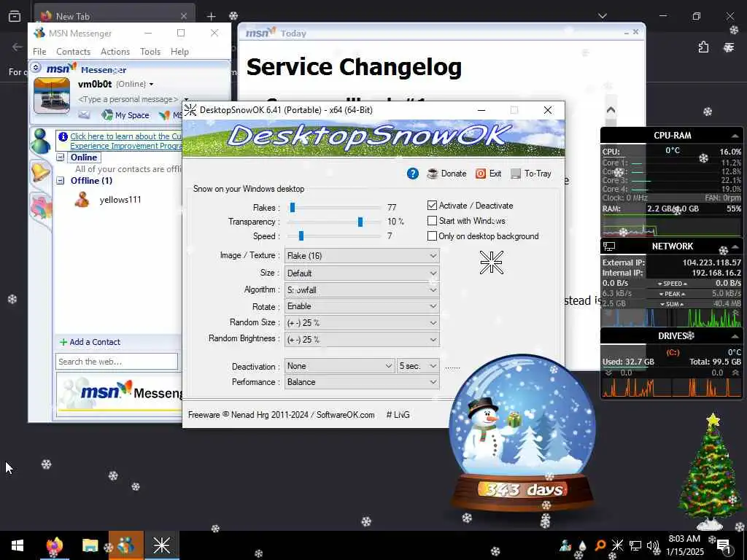Click the volume speaker tray icon
The image size is (747, 560).
tap(652, 545)
